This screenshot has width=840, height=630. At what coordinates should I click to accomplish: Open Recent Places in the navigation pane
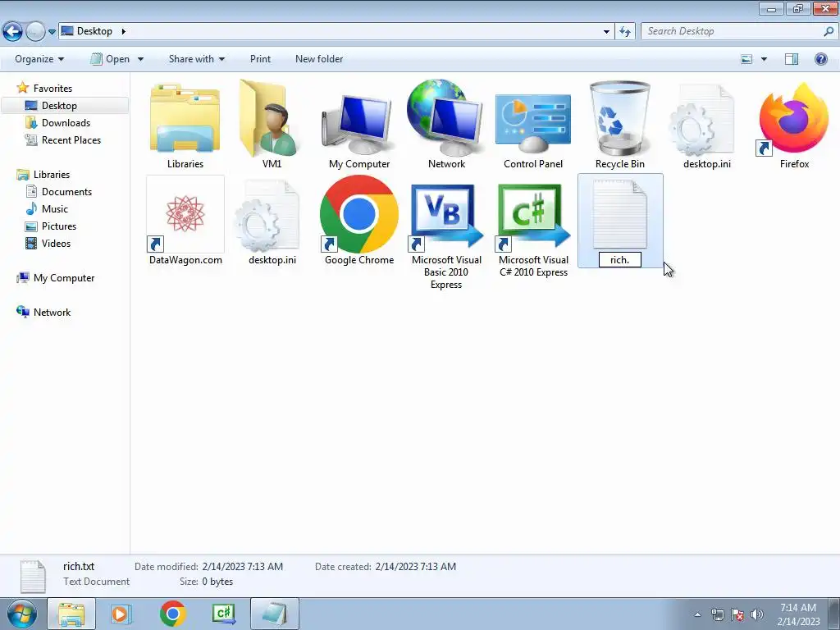(71, 139)
